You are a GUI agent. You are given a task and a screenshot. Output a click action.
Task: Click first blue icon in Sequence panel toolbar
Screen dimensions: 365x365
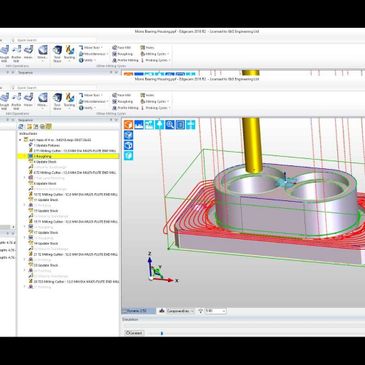(x=21, y=127)
